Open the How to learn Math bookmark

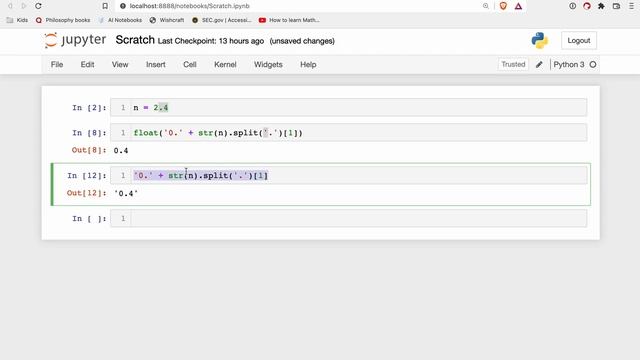289,20
